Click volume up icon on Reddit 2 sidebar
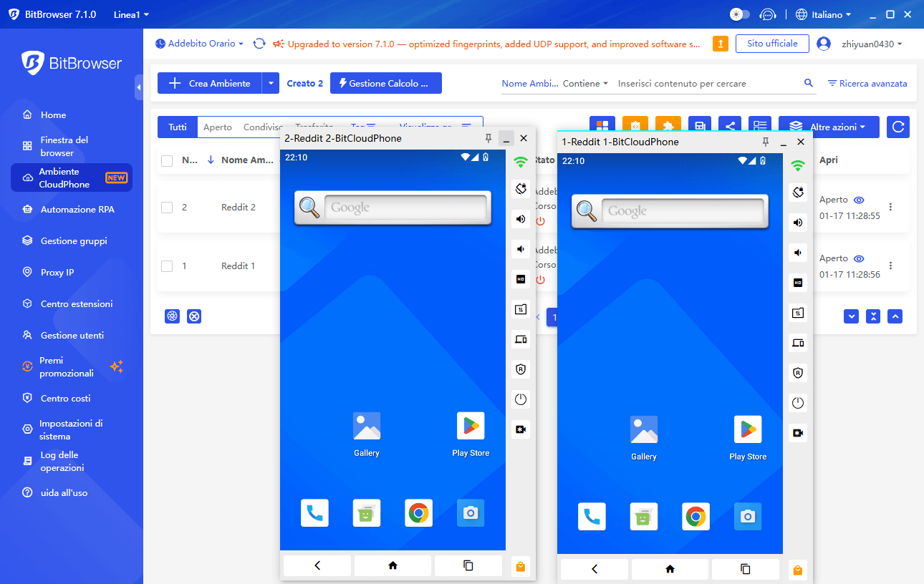Viewport: 924px width, 584px height. (521, 219)
